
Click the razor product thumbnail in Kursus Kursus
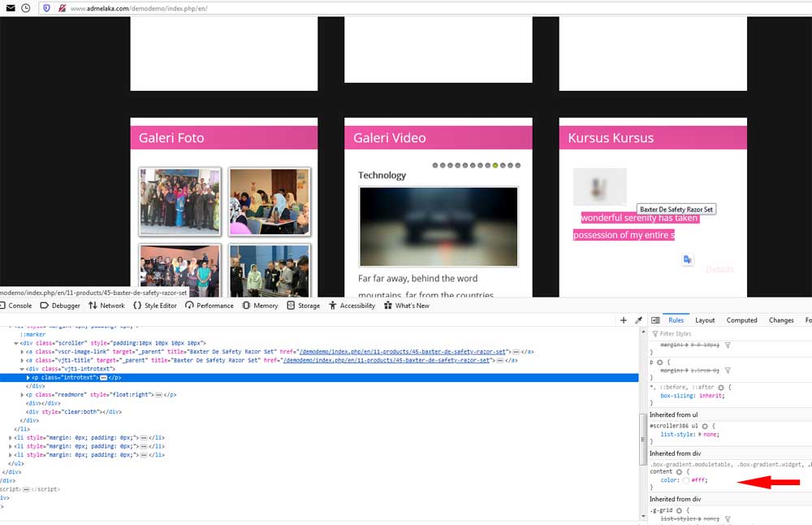pos(600,187)
